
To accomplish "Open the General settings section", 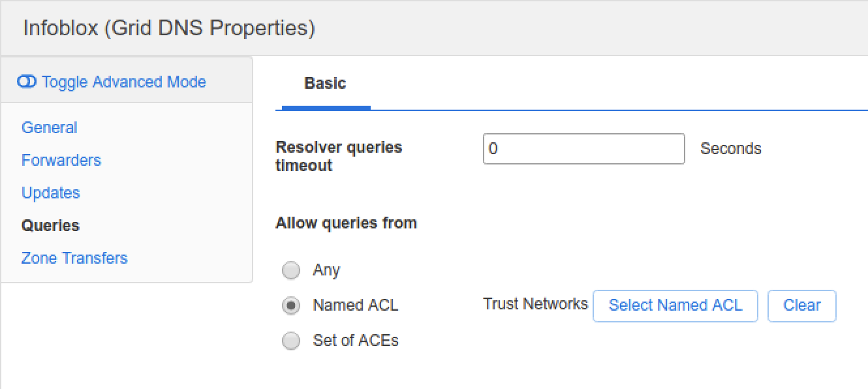I will [50, 128].
